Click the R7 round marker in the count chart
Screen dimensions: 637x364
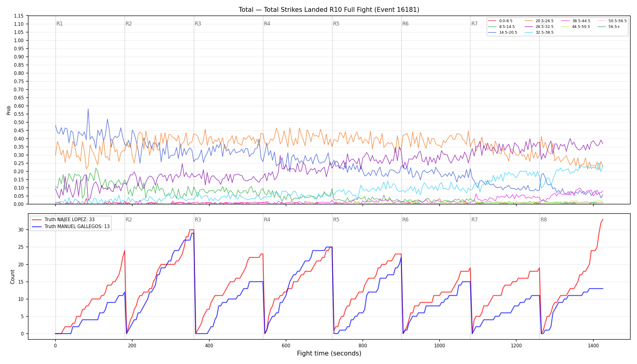(x=474, y=220)
